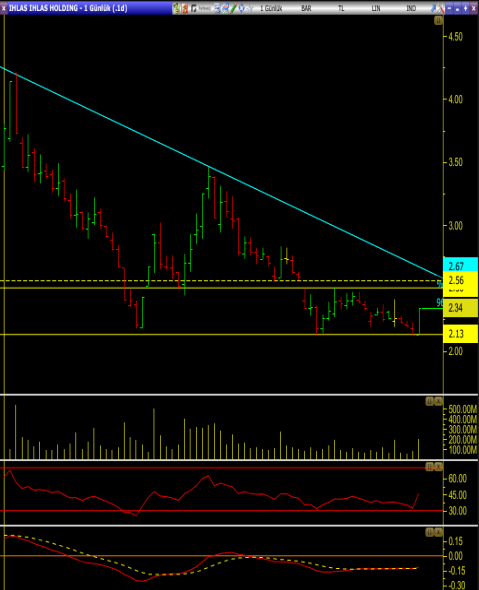Click the pause button on volume panel
This screenshot has height=590, width=479.
[x=429, y=401]
